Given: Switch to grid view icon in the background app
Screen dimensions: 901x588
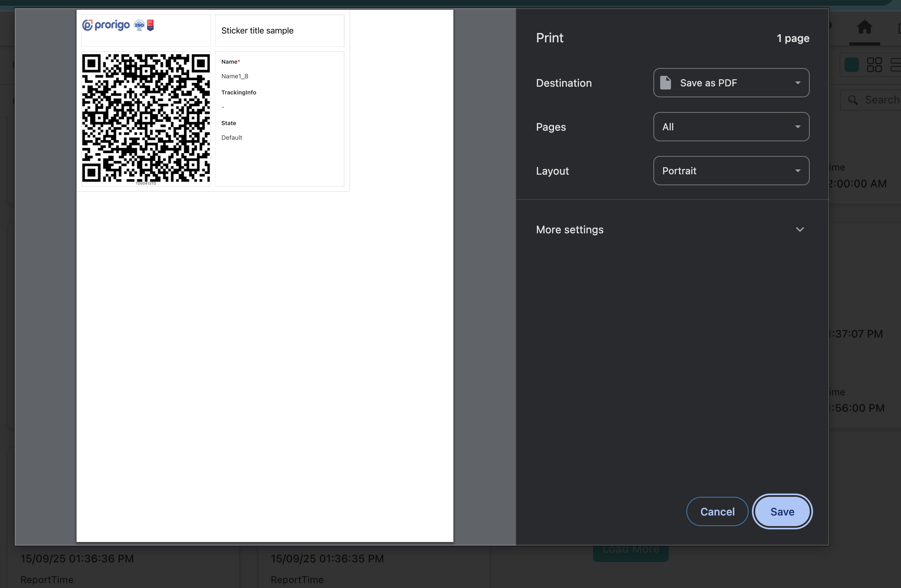Looking at the screenshot, I should point(874,65).
